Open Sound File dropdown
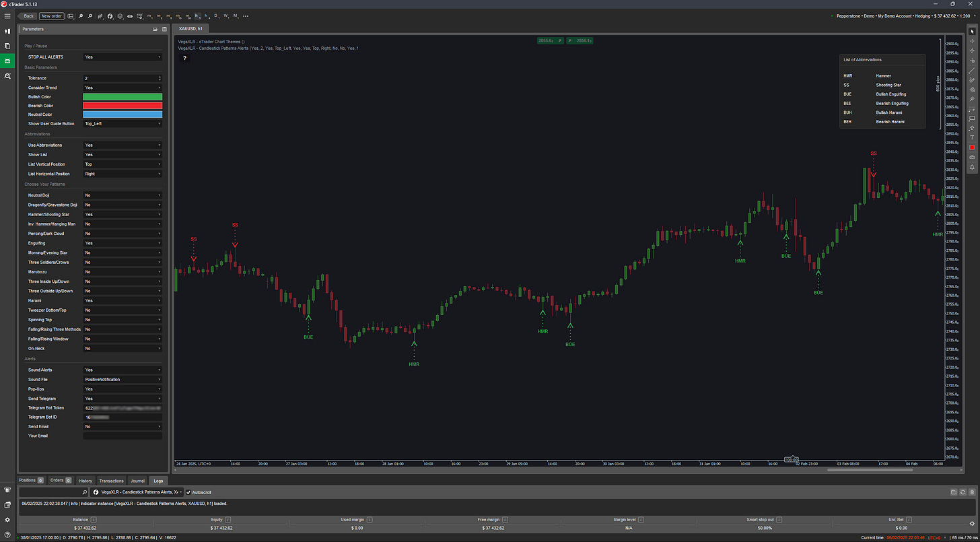 point(123,379)
